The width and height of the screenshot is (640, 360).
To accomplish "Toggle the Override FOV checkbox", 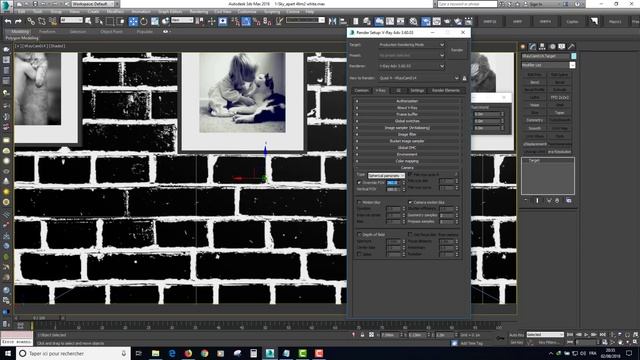I will [x=359, y=182].
